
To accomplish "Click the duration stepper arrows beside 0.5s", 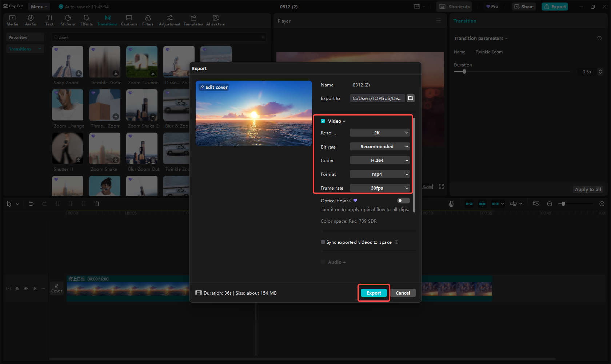I will [600, 72].
